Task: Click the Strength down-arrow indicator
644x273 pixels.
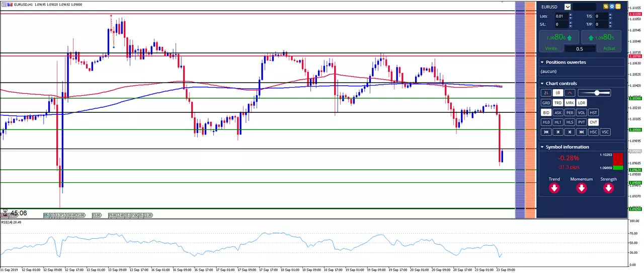Action: click(608, 188)
